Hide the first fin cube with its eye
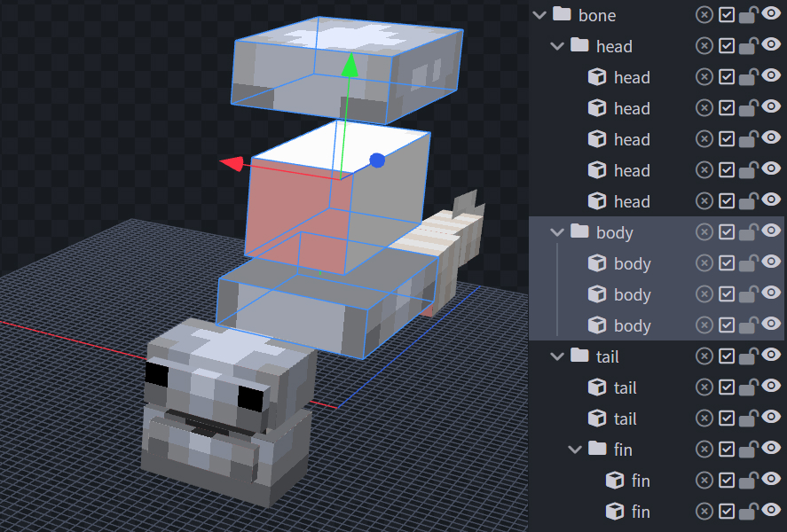The width and height of the screenshot is (787, 532). click(x=771, y=479)
